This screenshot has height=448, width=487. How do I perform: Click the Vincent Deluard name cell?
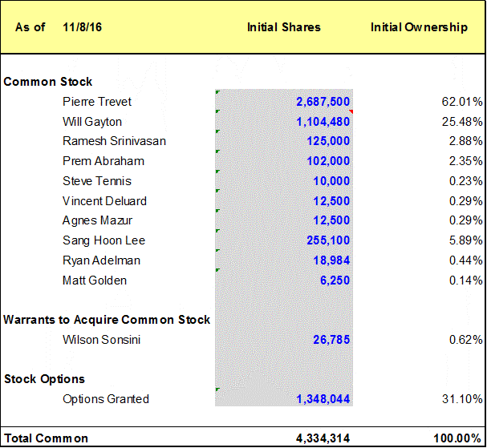pos(104,201)
